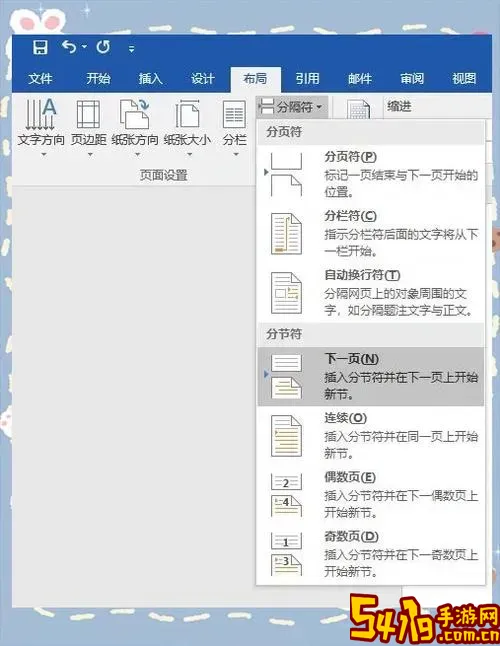Switch to the 视图 tab
Viewport: 500px width, 646px height.
[464, 78]
